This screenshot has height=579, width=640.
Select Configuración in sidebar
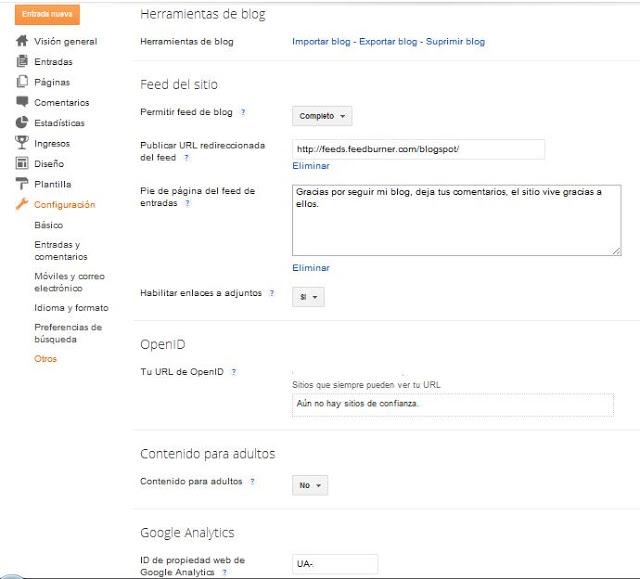pos(64,204)
